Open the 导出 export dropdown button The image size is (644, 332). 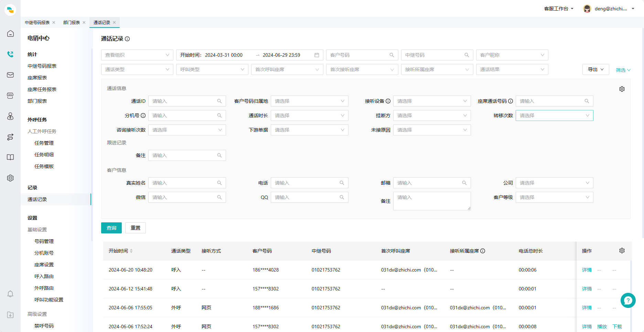[596, 69]
